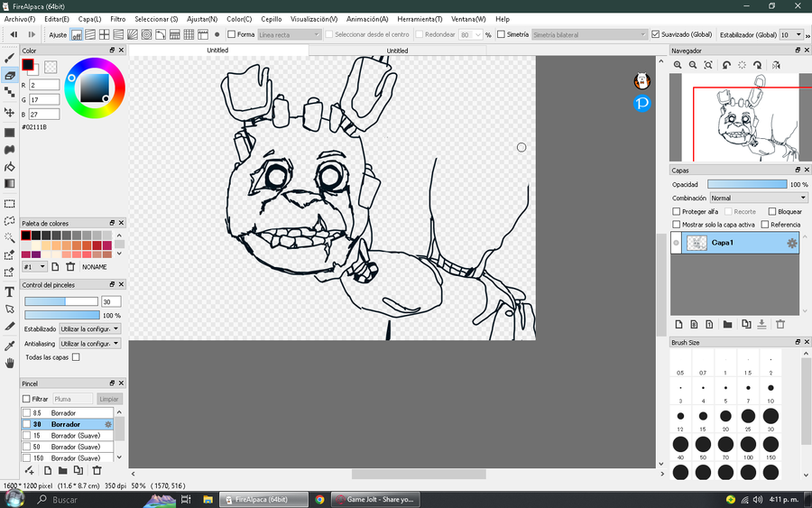812x508 pixels.
Task: Rotate canvas left in Navigator
Action: (x=726, y=65)
